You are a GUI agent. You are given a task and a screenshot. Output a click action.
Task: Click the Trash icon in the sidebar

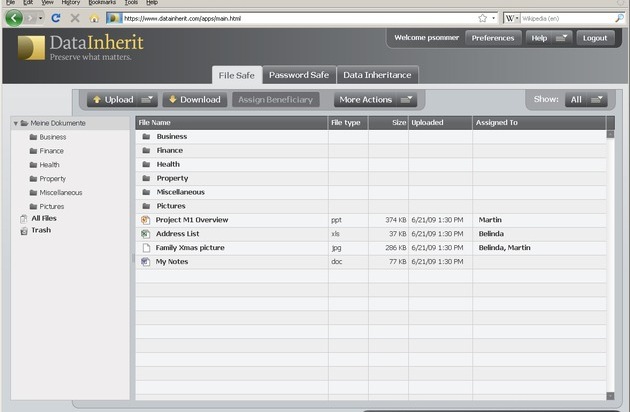point(23,230)
